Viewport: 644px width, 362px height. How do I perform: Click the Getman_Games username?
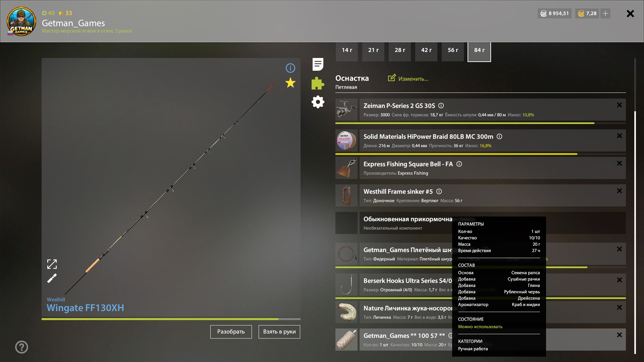pos(73,23)
